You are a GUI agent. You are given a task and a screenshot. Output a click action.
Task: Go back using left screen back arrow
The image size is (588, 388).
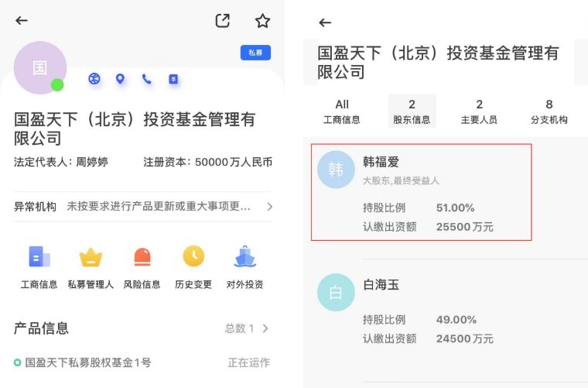click(22, 20)
